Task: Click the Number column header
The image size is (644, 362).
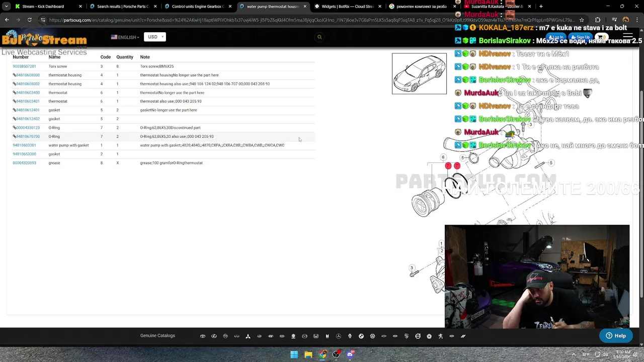Action: click(21, 57)
